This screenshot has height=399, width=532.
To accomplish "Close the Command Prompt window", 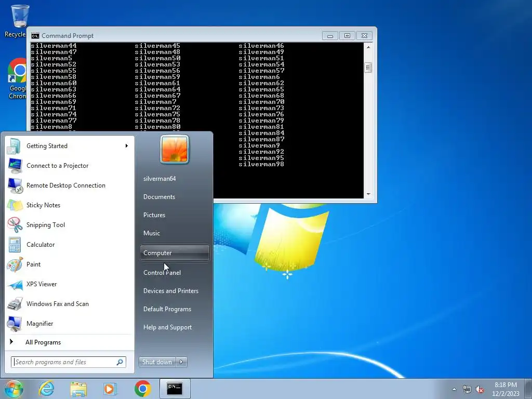I will click(x=364, y=36).
